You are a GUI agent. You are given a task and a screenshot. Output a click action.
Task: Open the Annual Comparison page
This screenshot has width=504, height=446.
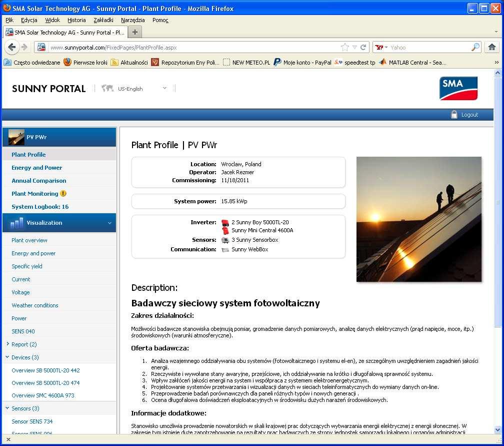point(39,181)
